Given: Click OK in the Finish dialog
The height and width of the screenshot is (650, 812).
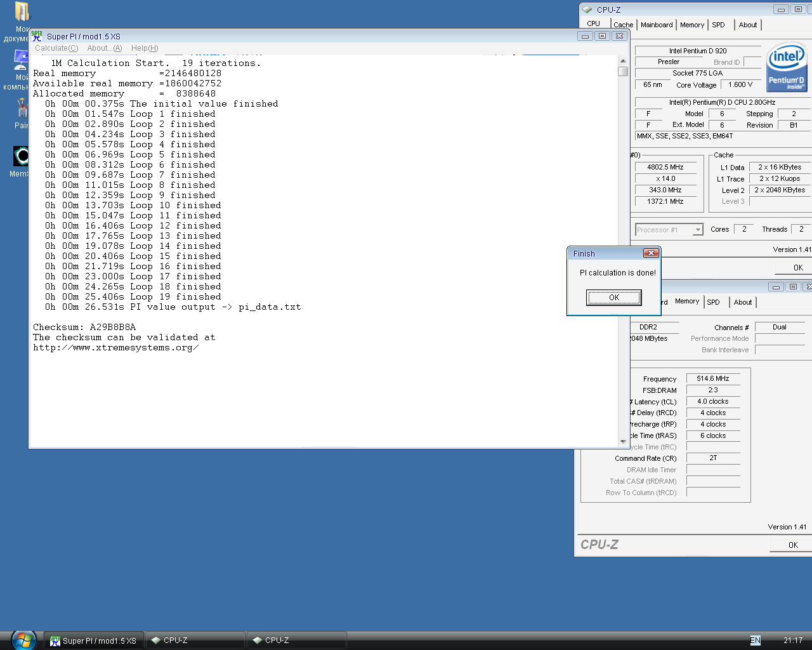Looking at the screenshot, I should coord(613,298).
